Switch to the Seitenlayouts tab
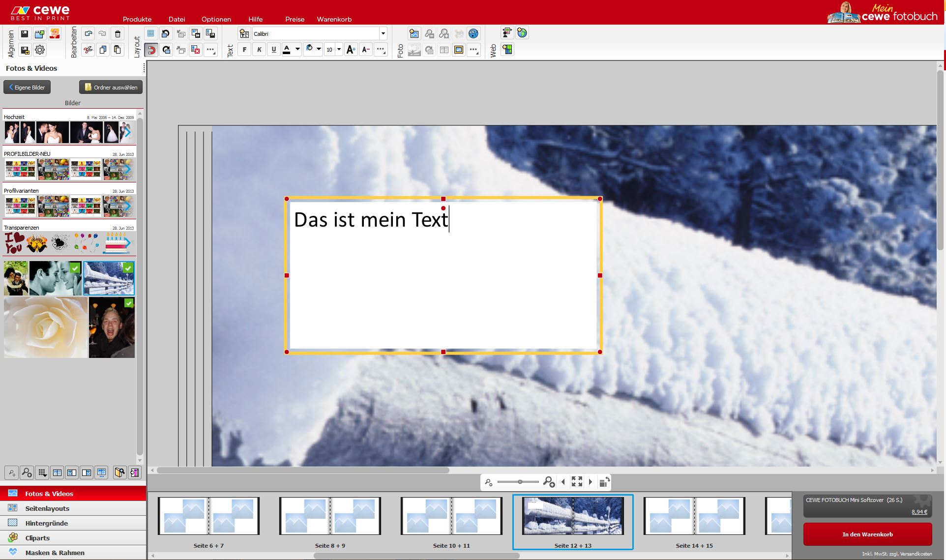 (x=47, y=508)
